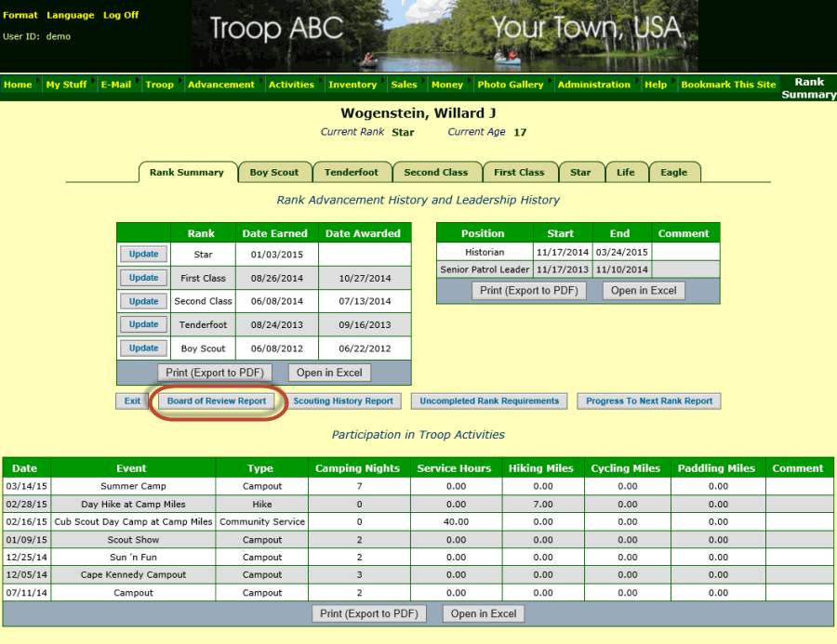Viewport: 837px width, 644px height.
Task: Open the Board of Review Report
Action: point(216,401)
